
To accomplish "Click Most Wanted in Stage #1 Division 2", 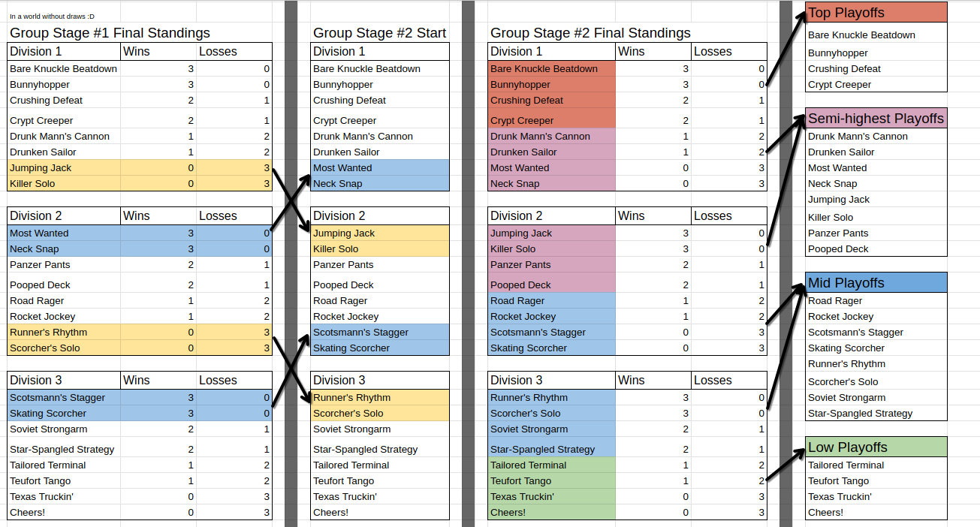I will (39, 233).
